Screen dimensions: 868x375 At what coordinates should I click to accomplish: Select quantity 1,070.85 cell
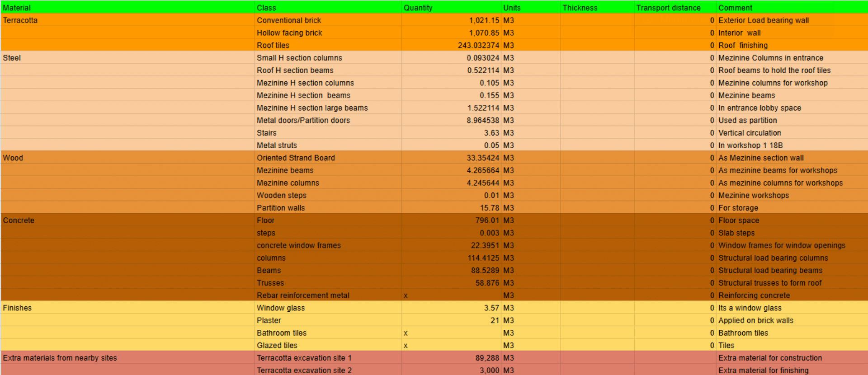(x=451, y=33)
